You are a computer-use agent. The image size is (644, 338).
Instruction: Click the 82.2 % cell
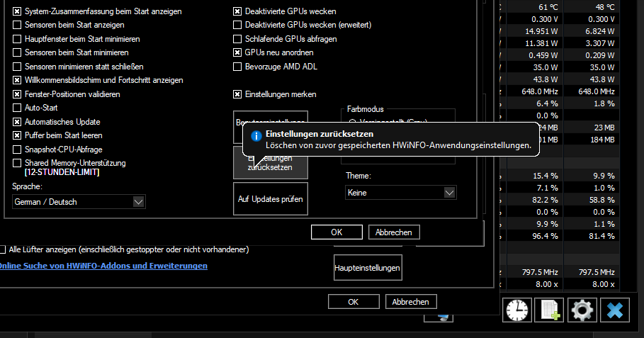coord(546,200)
